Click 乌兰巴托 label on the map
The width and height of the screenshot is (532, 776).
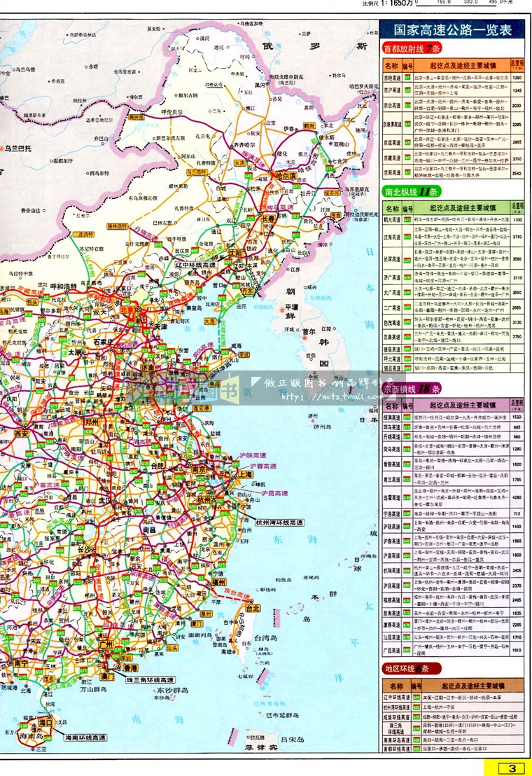17,148
